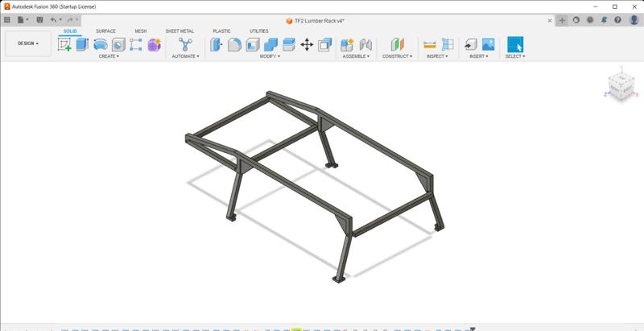Undo the last action

(54, 19)
